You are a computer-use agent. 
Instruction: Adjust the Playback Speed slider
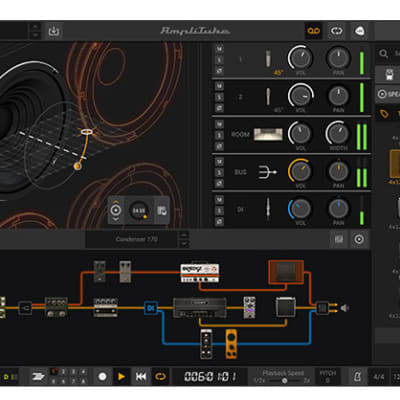coord(283,380)
